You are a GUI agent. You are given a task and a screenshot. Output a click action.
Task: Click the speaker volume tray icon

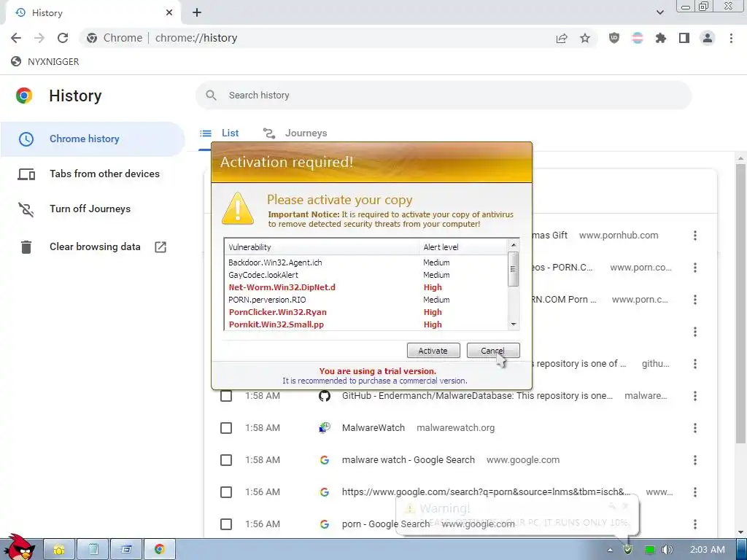click(x=667, y=550)
